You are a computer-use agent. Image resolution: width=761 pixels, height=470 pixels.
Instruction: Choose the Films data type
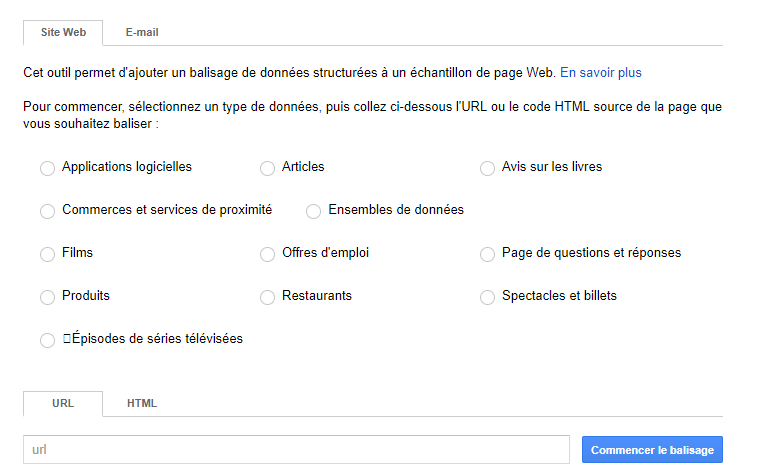(47, 255)
